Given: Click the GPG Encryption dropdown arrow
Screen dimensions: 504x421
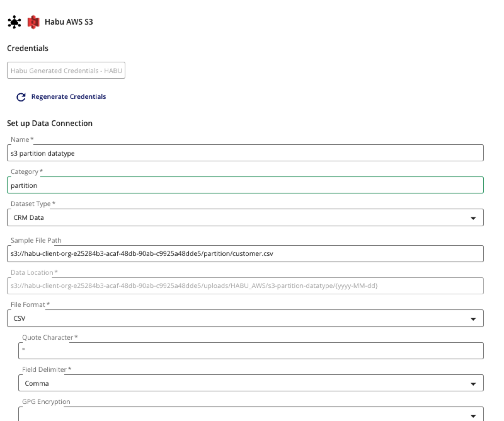Looking at the screenshot, I should coord(473,416).
